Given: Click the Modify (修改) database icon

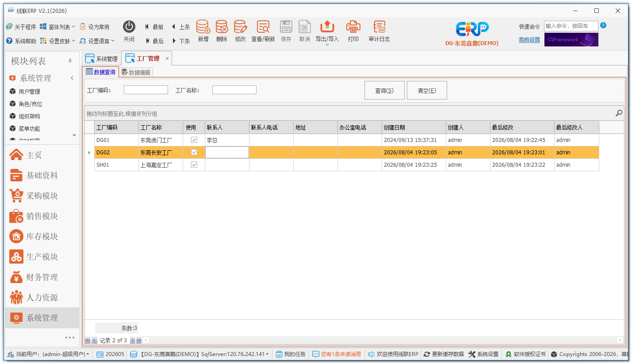Looking at the screenshot, I should pyautogui.click(x=240, y=27).
